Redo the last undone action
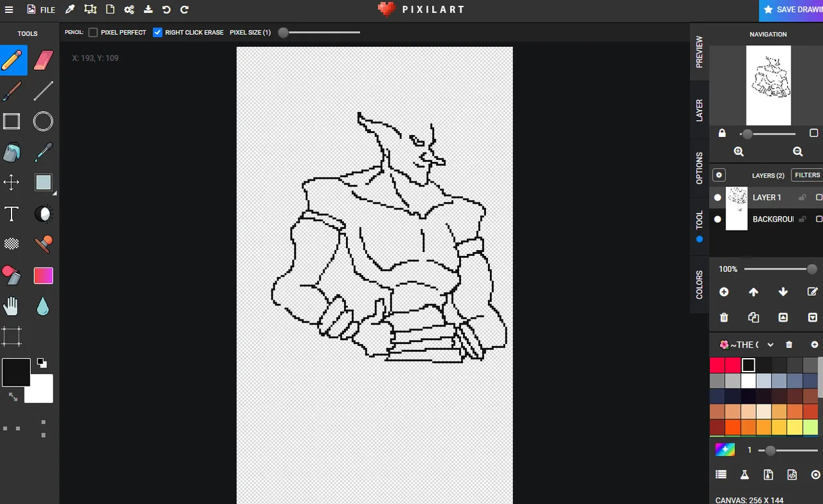 pyautogui.click(x=185, y=10)
